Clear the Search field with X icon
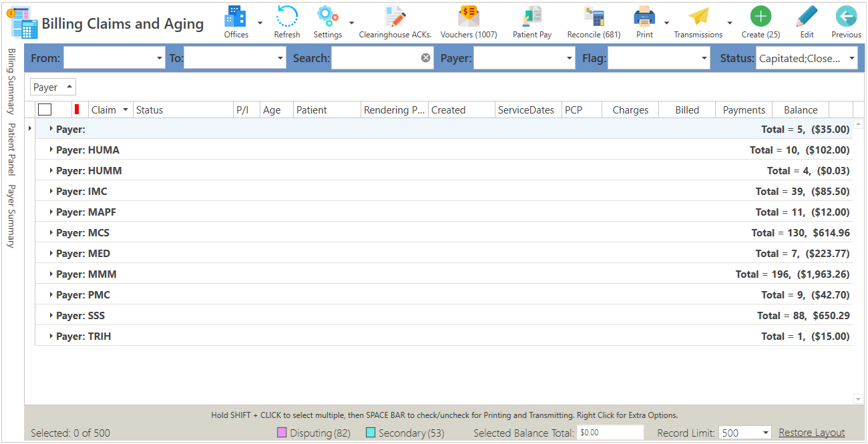 coord(425,58)
